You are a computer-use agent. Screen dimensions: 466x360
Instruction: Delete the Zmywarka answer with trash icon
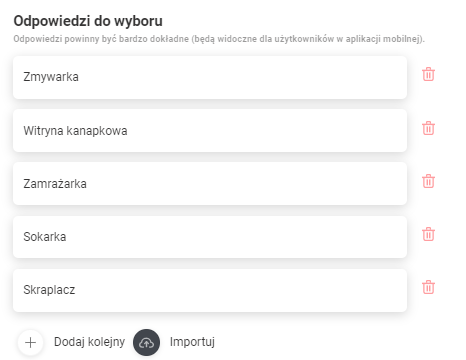tap(428, 74)
